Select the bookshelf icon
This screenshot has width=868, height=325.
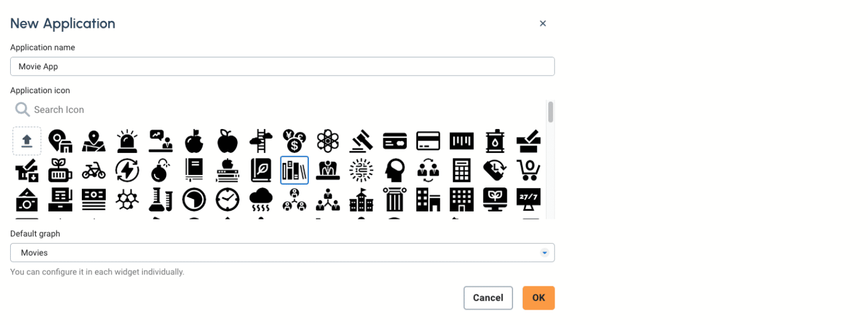coord(295,170)
